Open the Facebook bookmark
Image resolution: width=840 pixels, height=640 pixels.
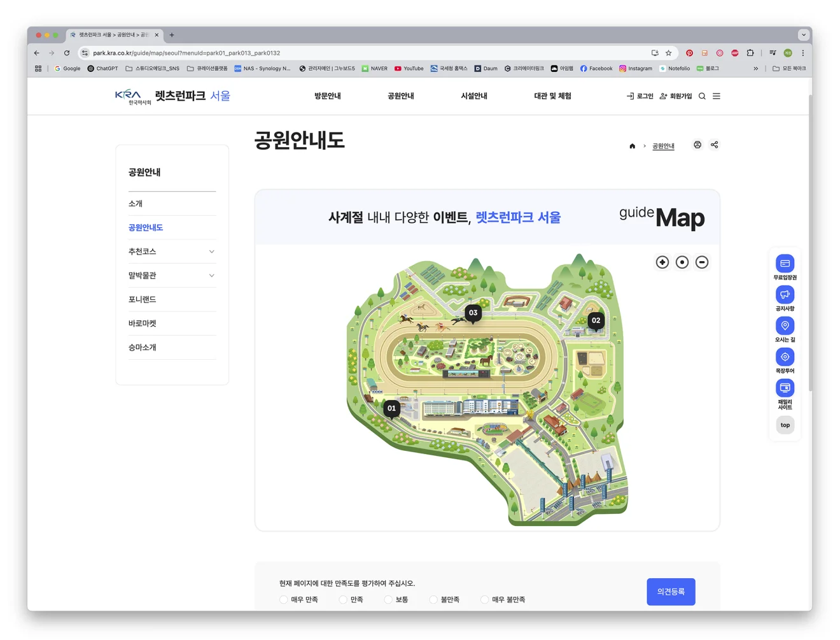coord(596,68)
